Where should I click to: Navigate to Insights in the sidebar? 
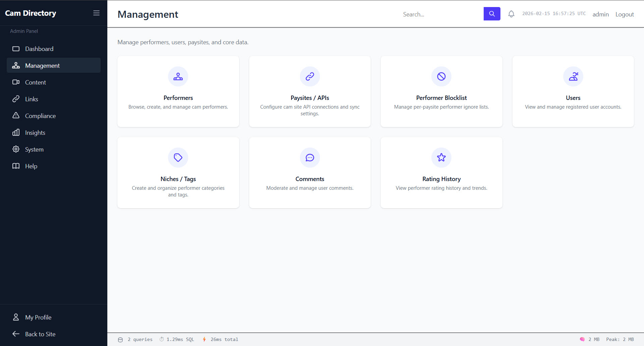tap(35, 133)
